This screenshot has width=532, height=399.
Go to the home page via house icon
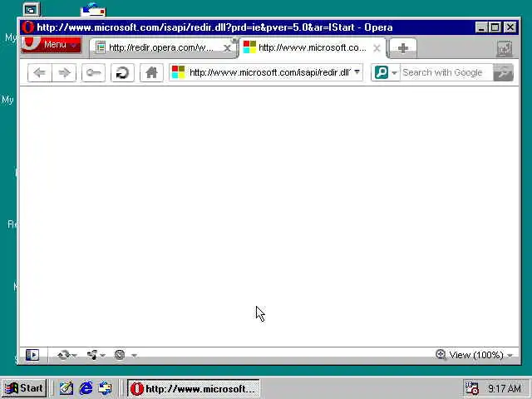pyautogui.click(x=151, y=72)
